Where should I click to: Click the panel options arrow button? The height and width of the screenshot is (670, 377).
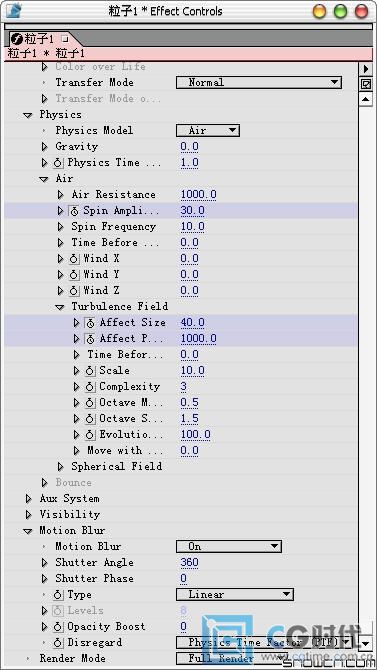tap(366, 68)
